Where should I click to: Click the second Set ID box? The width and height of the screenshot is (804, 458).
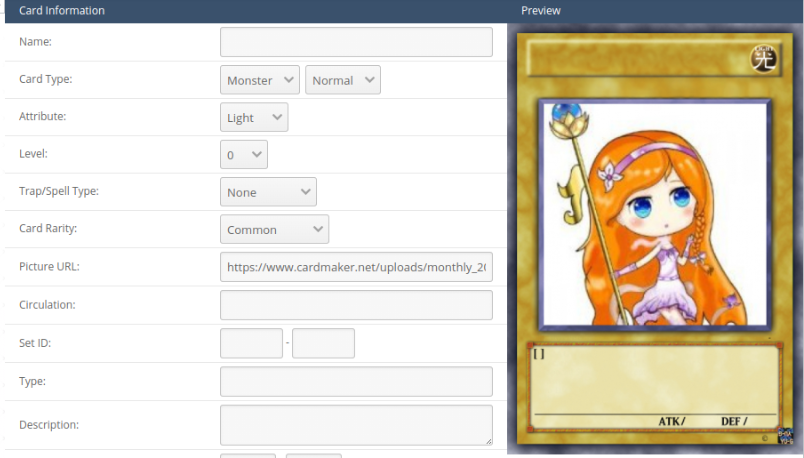click(x=323, y=343)
